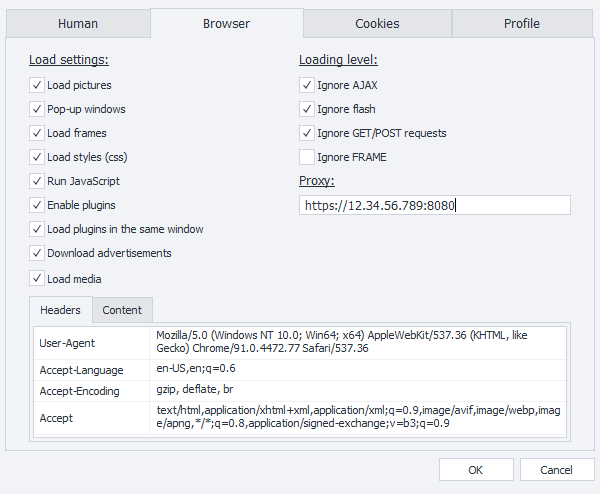Toggle the Load frames checkbox

37,133
